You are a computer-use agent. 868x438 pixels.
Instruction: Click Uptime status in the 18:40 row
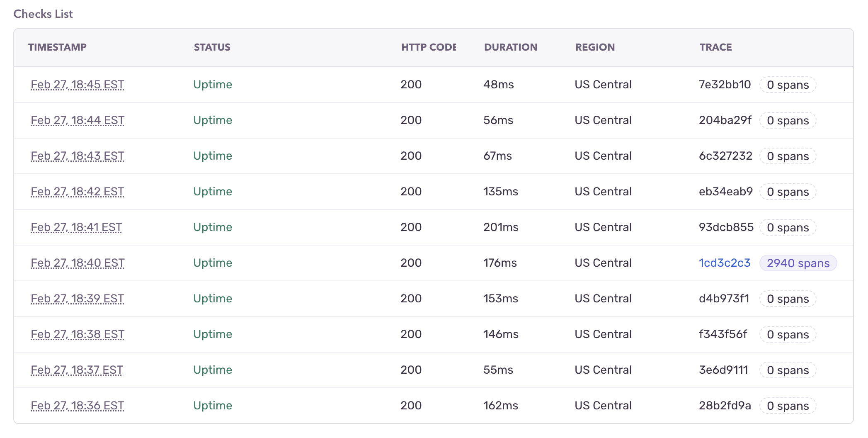click(x=213, y=263)
